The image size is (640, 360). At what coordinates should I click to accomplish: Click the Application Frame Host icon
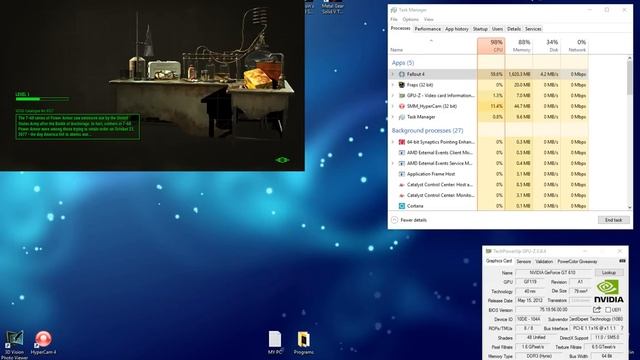402,174
